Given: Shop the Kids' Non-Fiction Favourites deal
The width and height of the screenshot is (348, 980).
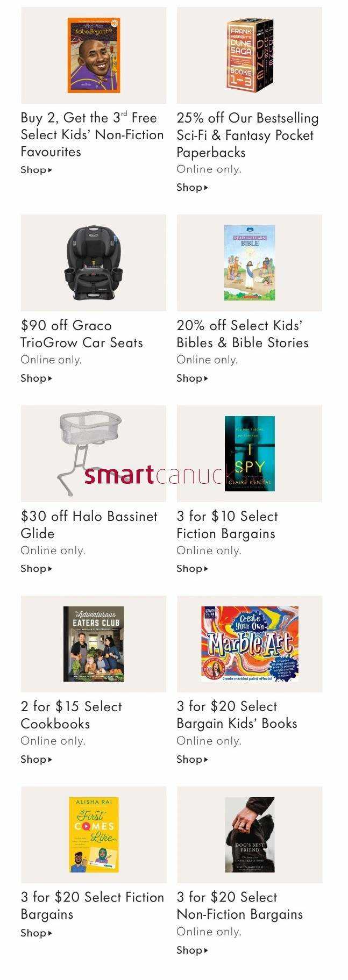Looking at the screenshot, I should click(36, 170).
